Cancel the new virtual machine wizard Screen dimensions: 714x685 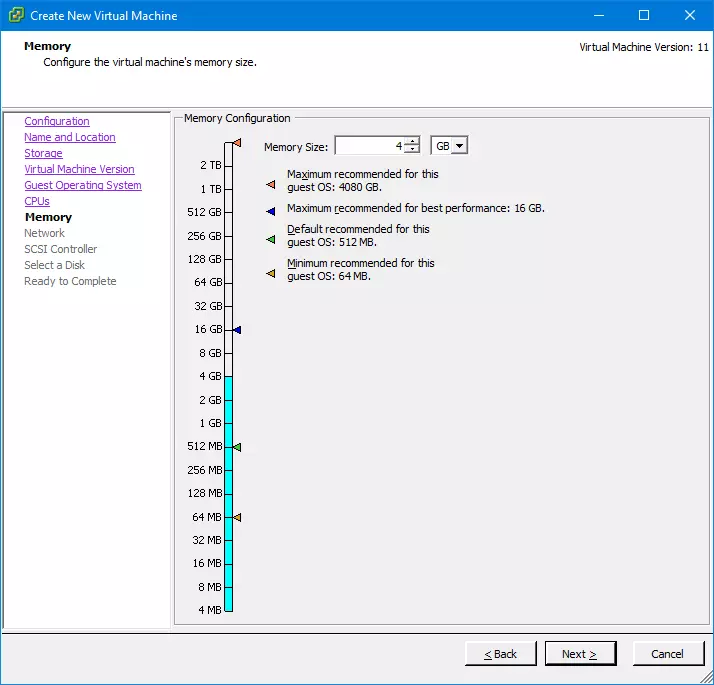click(x=668, y=654)
